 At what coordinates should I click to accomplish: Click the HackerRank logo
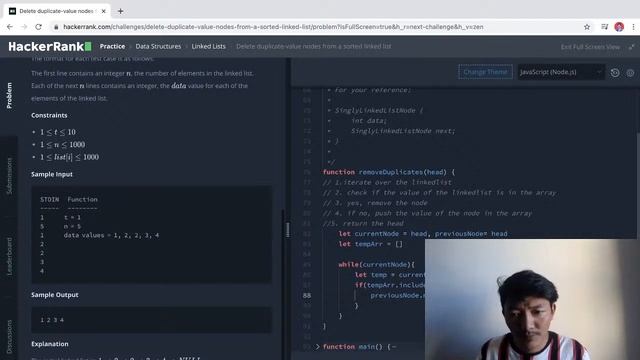[x=50, y=47]
